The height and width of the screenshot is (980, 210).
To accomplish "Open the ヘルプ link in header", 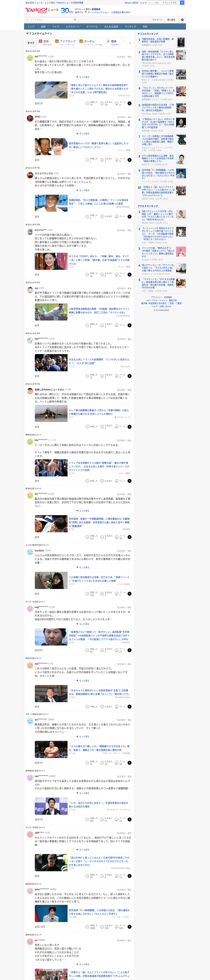I will tap(143, 3).
